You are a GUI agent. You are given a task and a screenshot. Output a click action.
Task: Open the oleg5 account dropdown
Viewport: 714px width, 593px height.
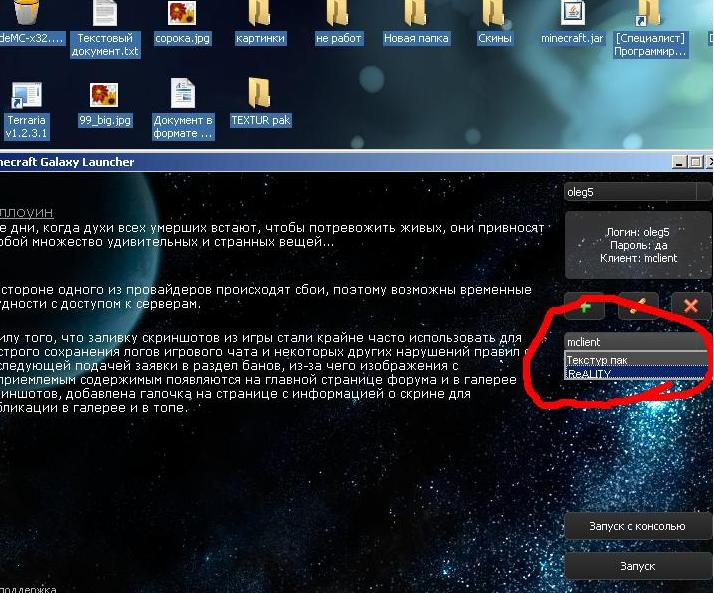(x=638, y=192)
